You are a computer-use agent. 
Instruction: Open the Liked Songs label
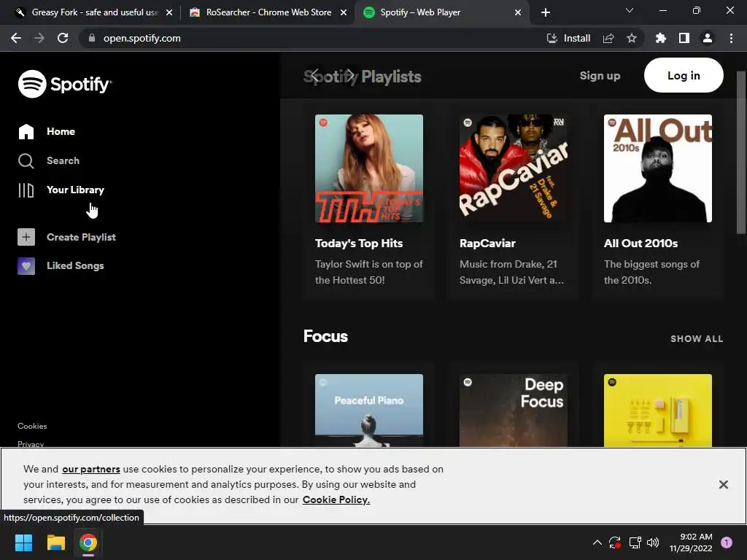tap(75, 265)
